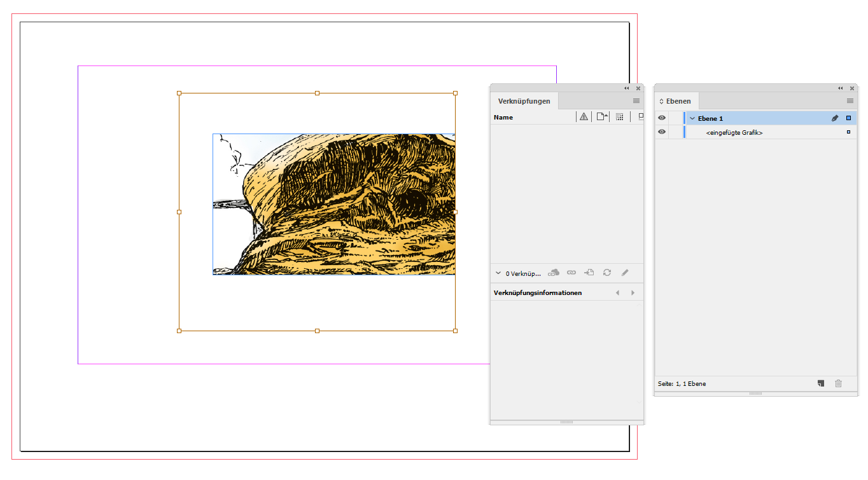The image size is (868, 480).
Task: Click the top-left frame handle
Action: pyautogui.click(x=179, y=93)
